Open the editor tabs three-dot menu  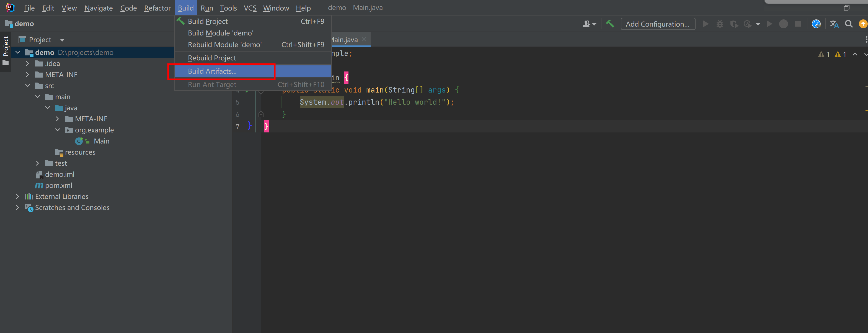coord(866,39)
